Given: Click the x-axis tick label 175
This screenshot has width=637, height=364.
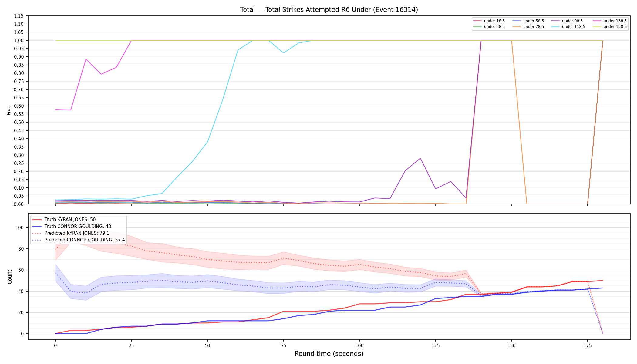Looking at the screenshot, I should point(588,345).
